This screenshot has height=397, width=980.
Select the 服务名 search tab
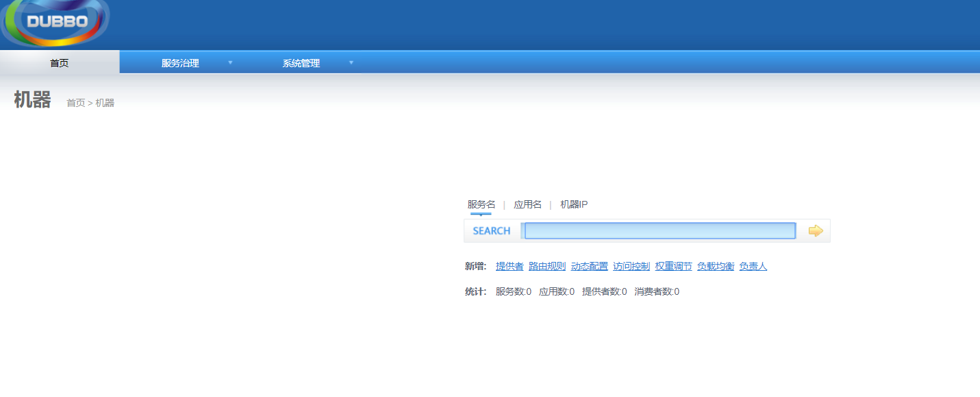481,204
